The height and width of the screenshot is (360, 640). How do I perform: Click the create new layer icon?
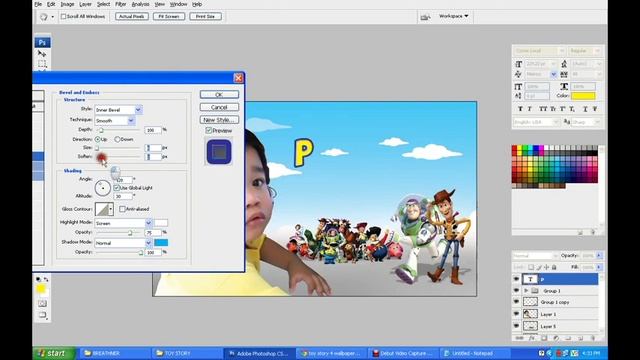coord(580,338)
